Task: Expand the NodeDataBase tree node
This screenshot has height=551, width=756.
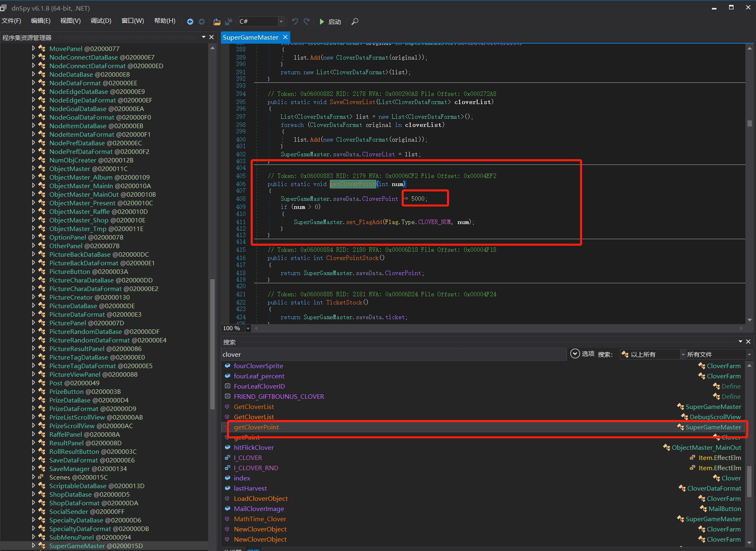Action: point(33,74)
